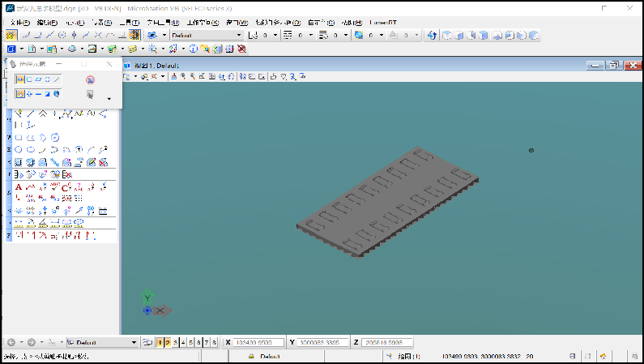
Task: Click the Y coordinate input field
Action: coord(323,342)
